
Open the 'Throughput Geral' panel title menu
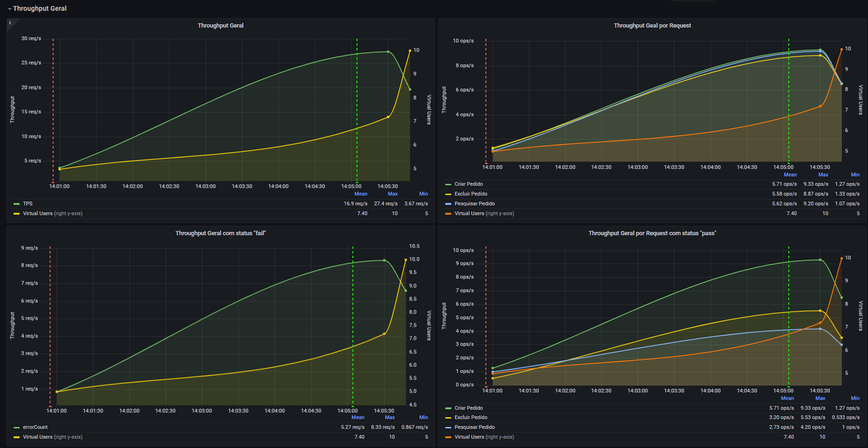221,26
